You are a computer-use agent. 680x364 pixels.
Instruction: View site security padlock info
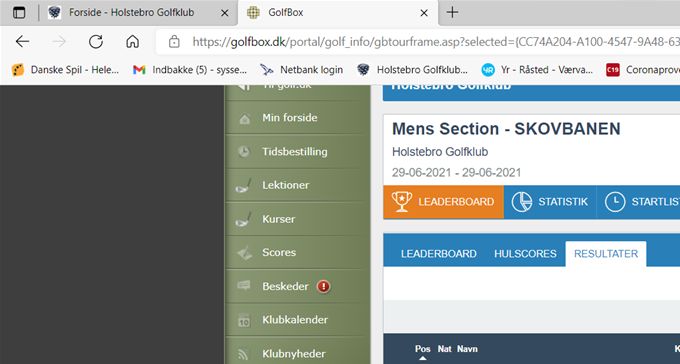(x=174, y=42)
